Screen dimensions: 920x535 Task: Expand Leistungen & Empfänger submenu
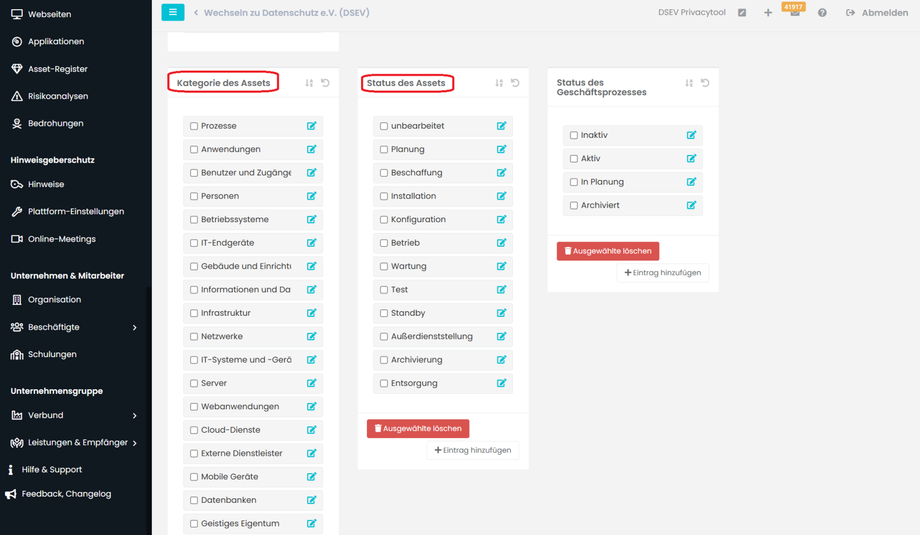[134, 442]
